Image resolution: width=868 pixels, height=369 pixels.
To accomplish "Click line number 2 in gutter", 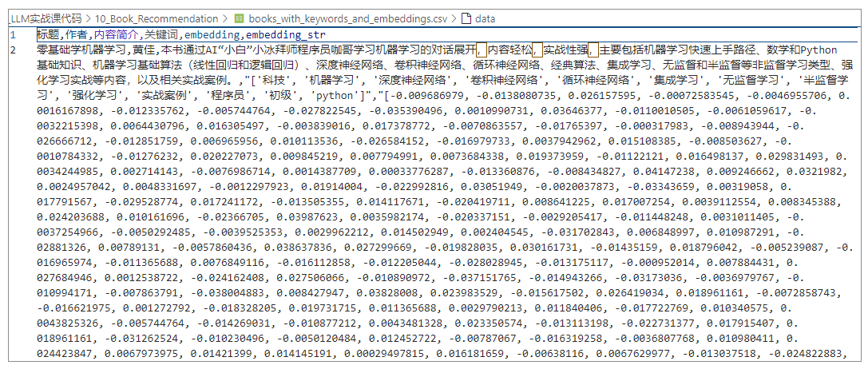I will coord(14,50).
